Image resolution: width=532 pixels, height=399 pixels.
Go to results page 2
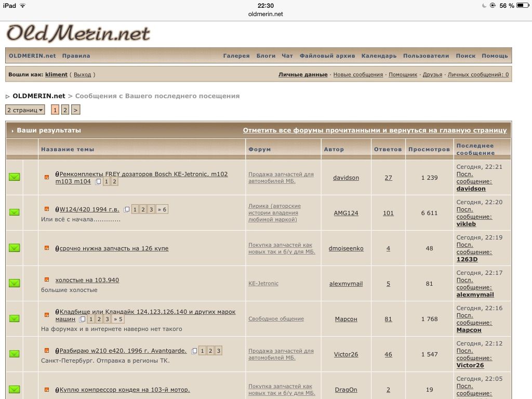65,110
